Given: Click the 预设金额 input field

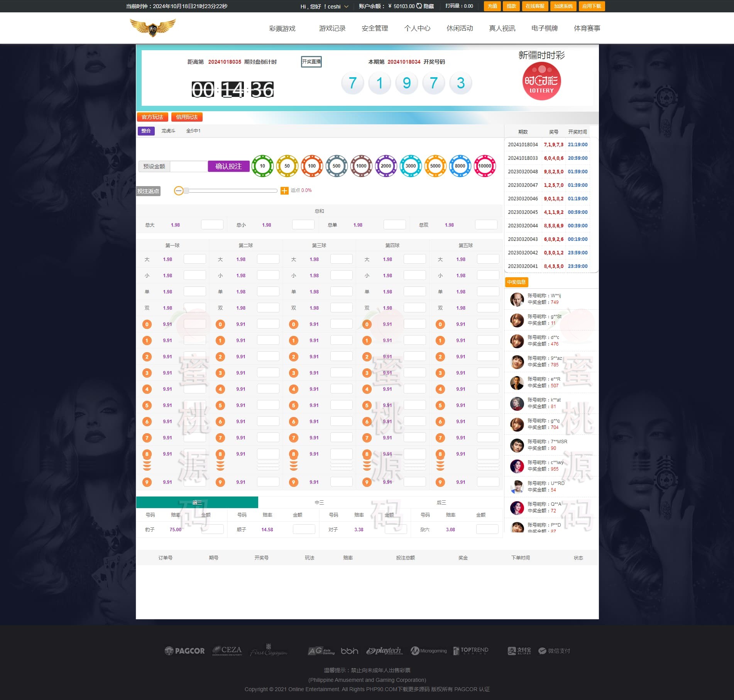Looking at the screenshot, I should click(189, 166).
